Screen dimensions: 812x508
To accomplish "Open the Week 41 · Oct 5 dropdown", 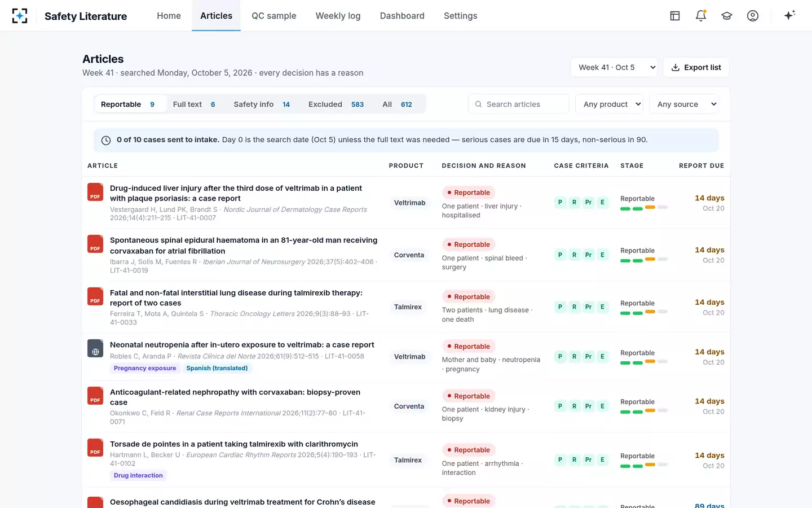I will (x=615, y=67).
